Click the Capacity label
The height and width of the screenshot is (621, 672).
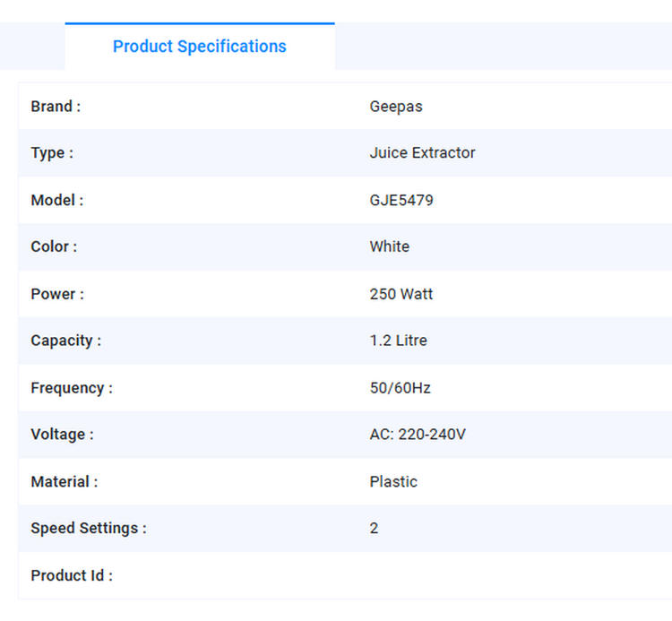(x=65, y=341)
